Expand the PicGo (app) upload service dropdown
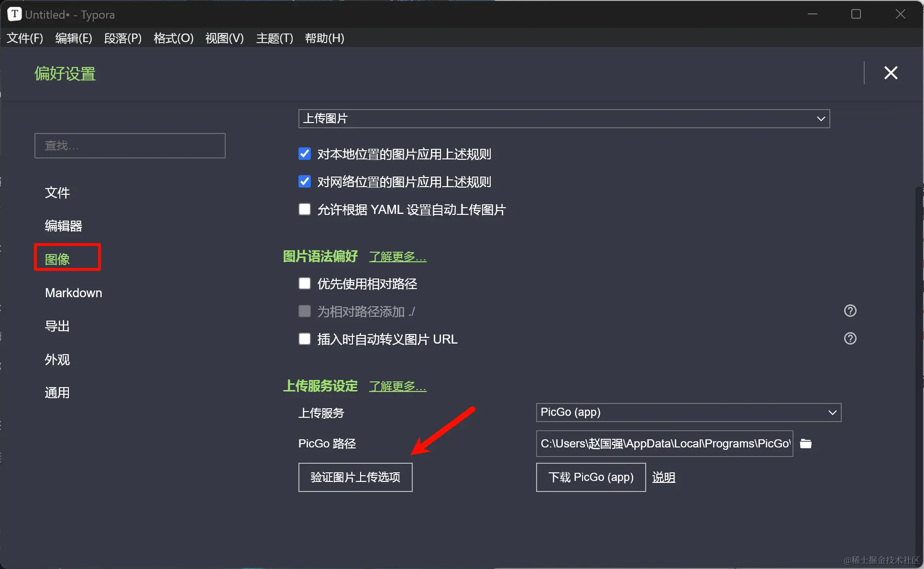The width and height of the screenshot is (924, 569). coord(688,413)
